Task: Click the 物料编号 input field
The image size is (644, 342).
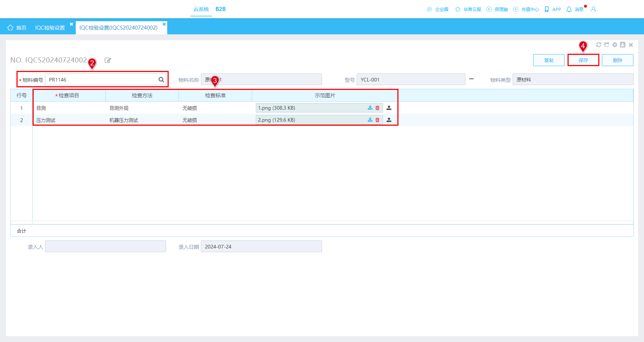Action: [106, 80]
